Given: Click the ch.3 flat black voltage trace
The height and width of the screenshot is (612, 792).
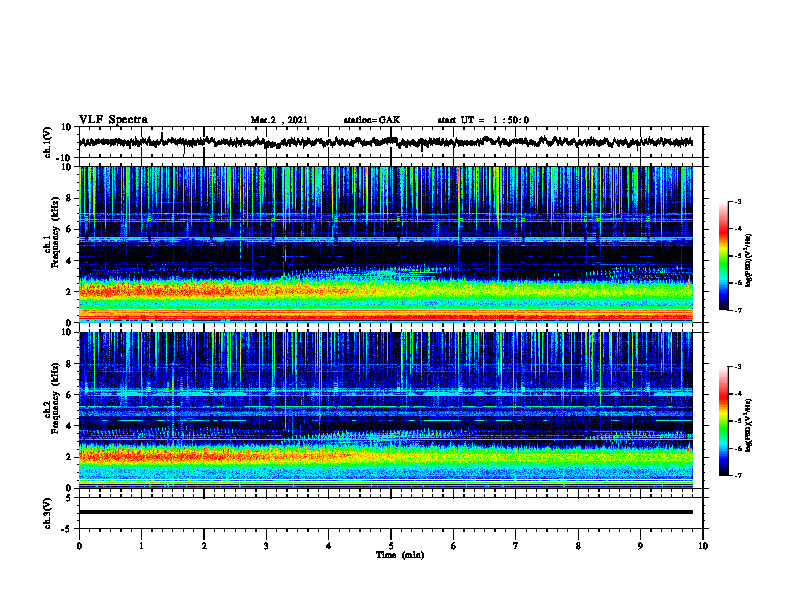Looking at the screenshot, I should point(385,512).
